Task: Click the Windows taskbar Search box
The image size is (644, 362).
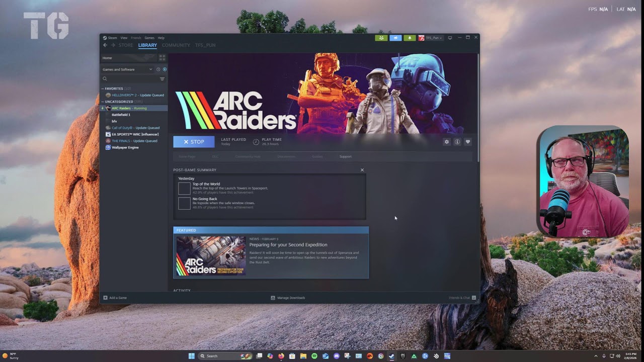Action: click(225, 356)
